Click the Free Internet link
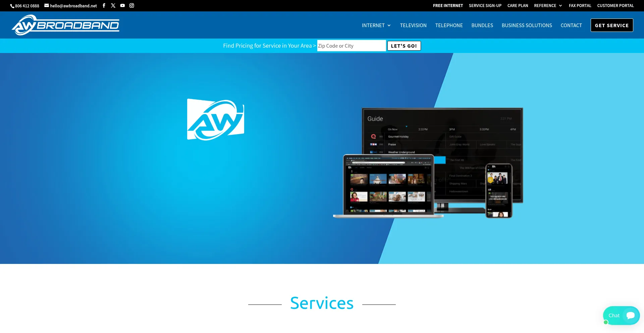The height and width of the screenshot is (333, 644). pyautogui.click(x=448, y=6)
